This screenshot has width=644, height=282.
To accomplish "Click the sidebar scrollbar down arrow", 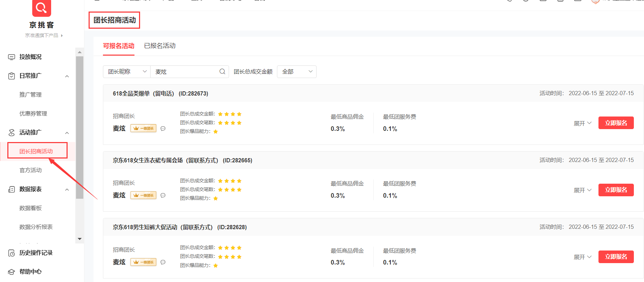I will click(x=79, y=239).
